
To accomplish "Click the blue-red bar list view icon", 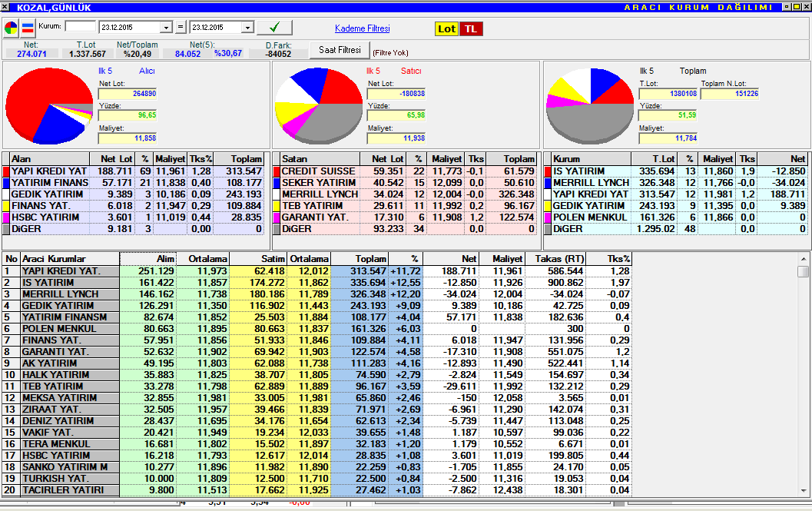I will pos(28,29).
